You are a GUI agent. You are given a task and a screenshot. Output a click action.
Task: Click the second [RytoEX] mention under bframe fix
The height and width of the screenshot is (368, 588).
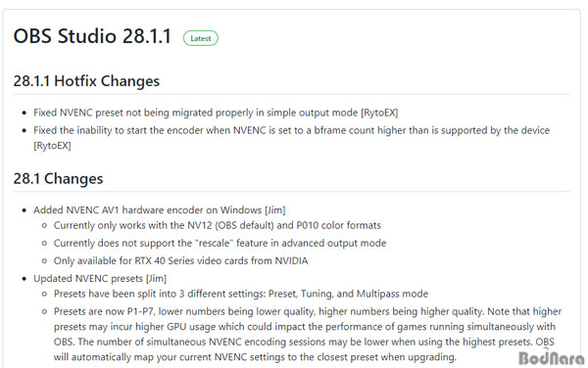click(x=52, y=145)
